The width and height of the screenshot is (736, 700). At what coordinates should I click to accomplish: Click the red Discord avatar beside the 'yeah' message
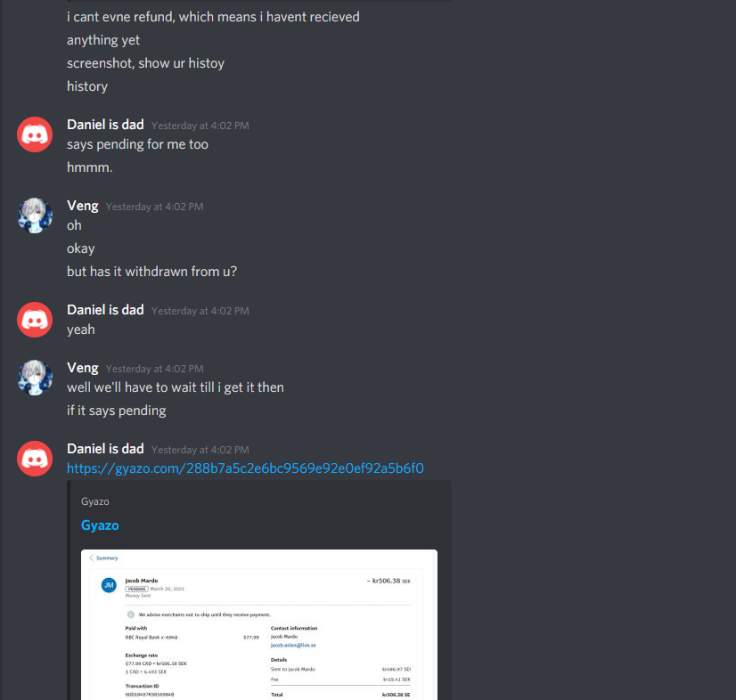[x=35, y=320]
